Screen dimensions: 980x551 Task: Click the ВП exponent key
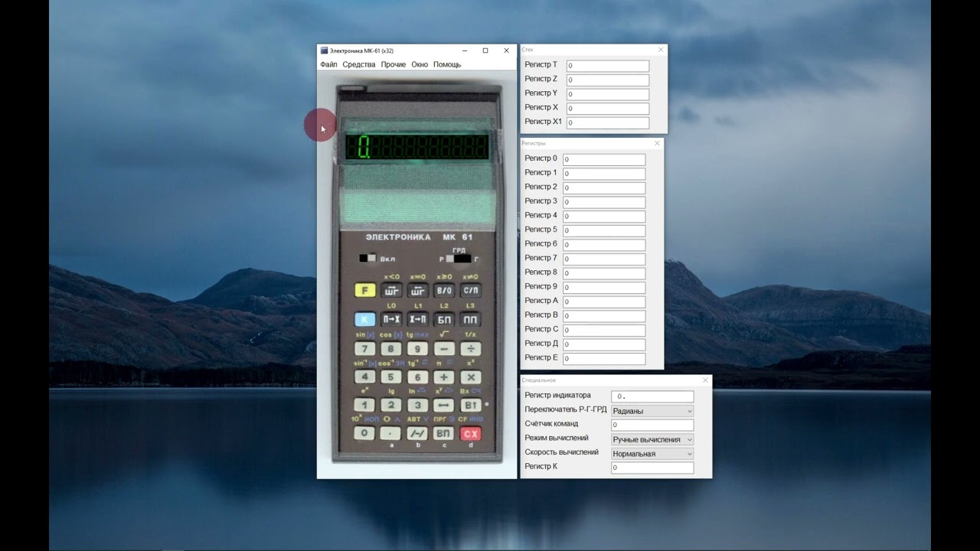pyautogui.click(x=444, y=434)
